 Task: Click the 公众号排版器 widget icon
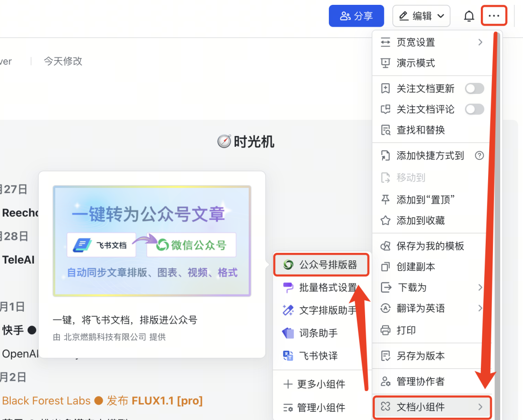click(288, 264)
